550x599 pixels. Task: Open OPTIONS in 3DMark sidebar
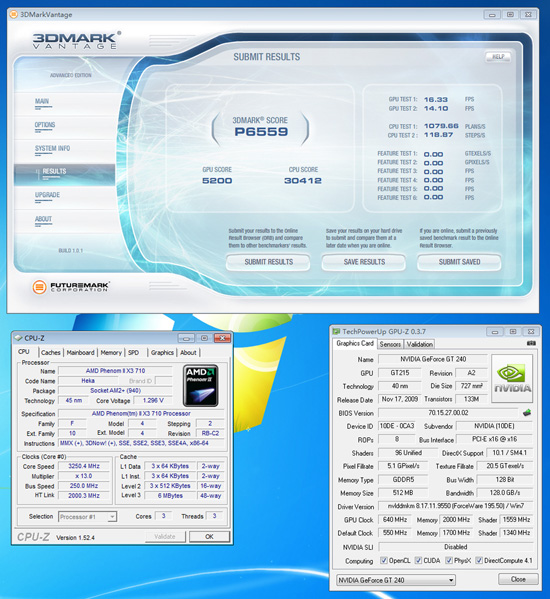pos(45,125)
